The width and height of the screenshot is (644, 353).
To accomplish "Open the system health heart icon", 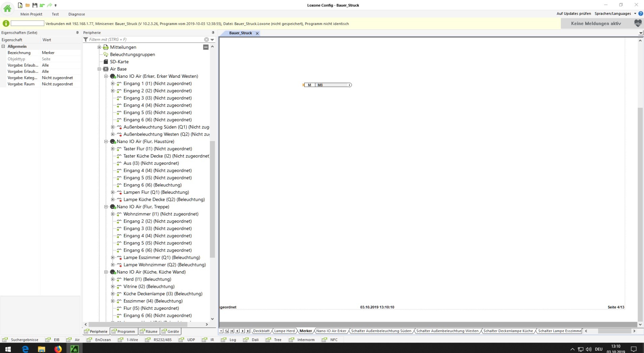I will pyautogui.click(x=638, y=23).
